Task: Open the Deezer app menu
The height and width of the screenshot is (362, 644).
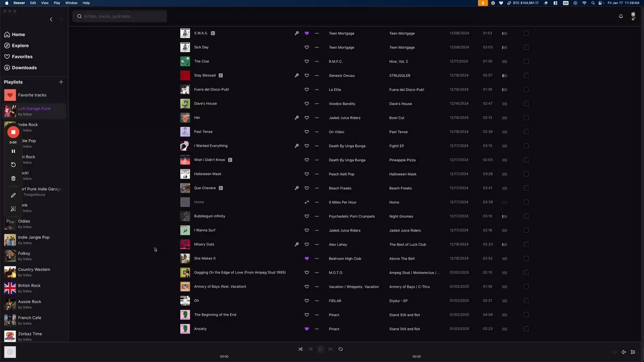Action: pyautogui.click(x=19, y=3)
